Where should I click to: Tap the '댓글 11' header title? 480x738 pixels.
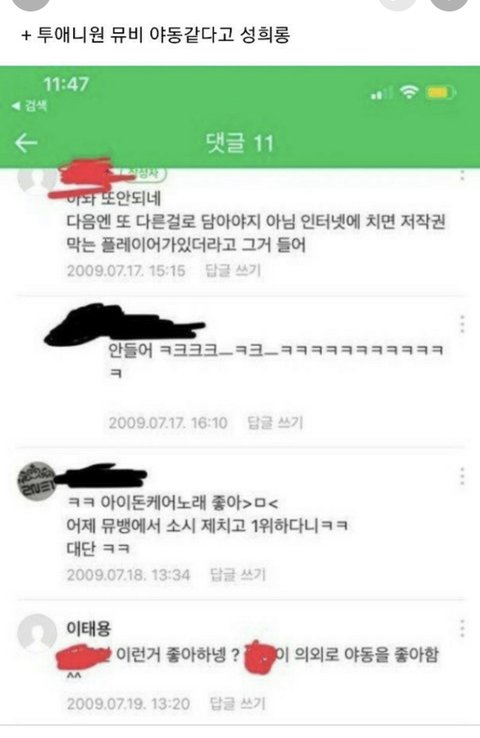(240, 143)
